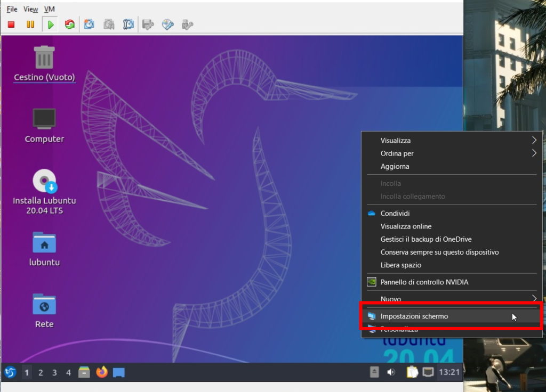The width and height of the screenshot is (546, 392).
Task: Open the clipboard manager tray icon
Action: 412,372
